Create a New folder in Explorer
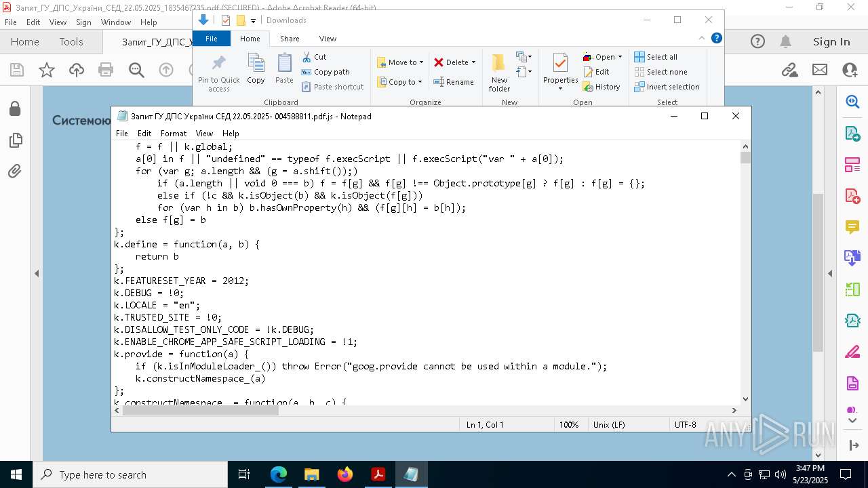868x488 pixels. click(499, 73)
